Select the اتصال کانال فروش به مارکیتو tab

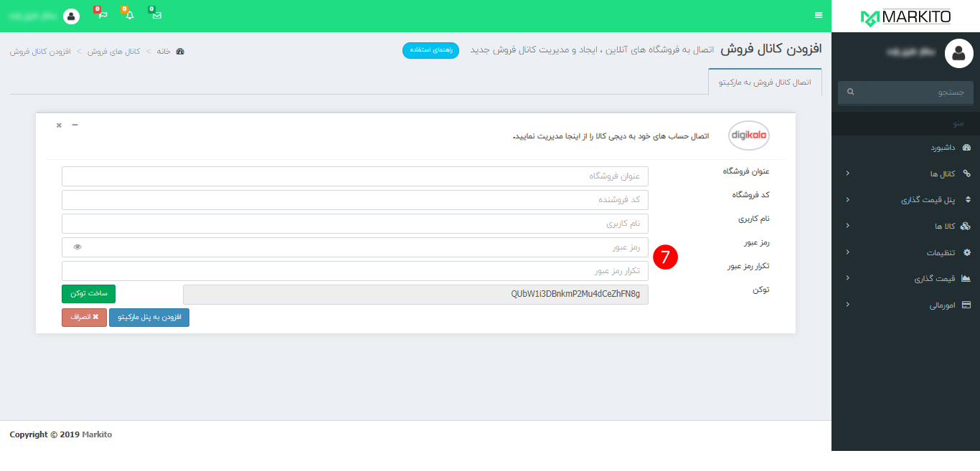(765, 82)
